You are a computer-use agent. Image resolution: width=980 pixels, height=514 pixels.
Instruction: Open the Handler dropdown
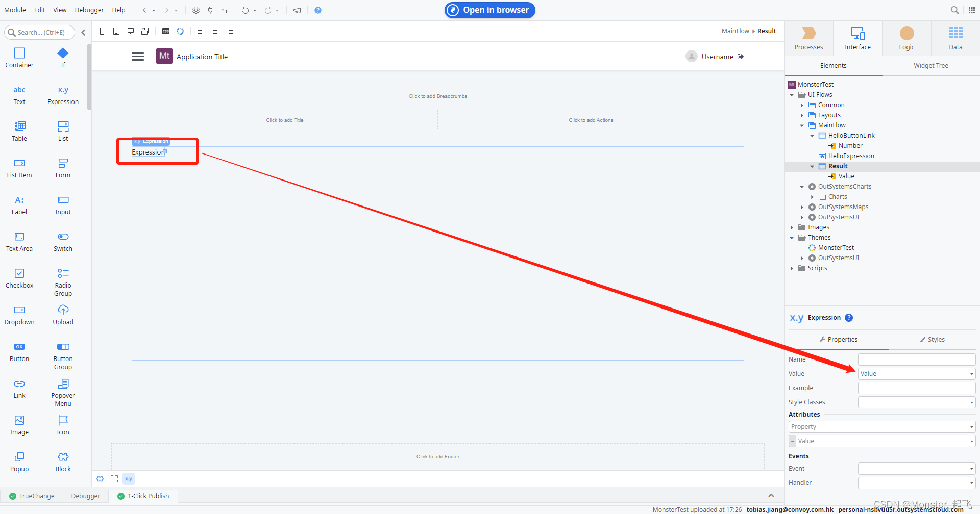pos(971,483)
